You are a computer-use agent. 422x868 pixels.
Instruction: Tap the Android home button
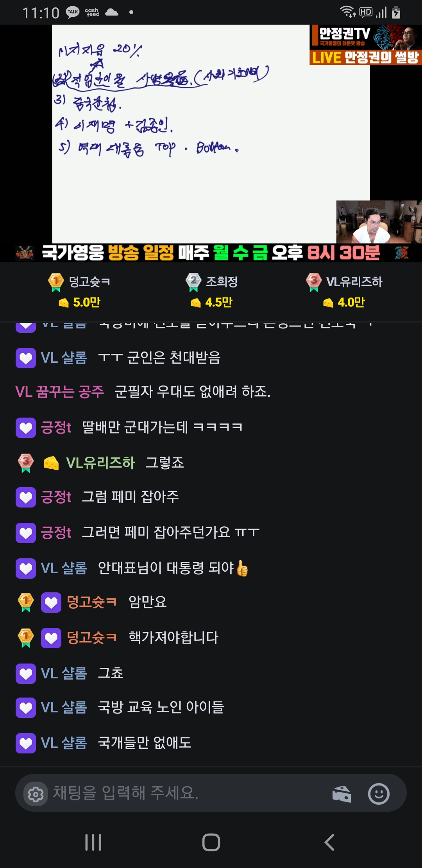point(211,842)
